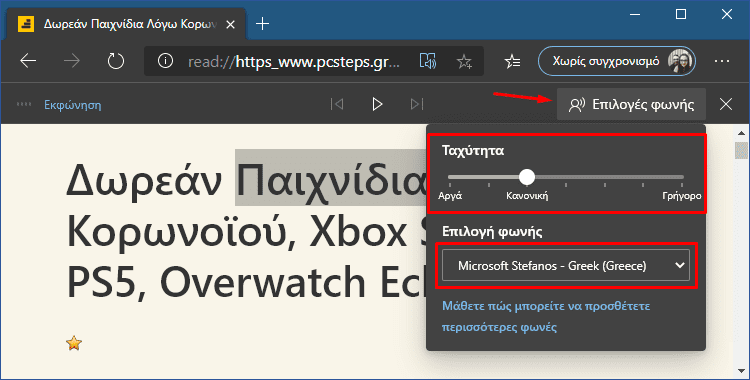
Task: Select the Δωρεάν Παιχνίδια Λόγω Κορων tab
Action: [x=127, y=24]
